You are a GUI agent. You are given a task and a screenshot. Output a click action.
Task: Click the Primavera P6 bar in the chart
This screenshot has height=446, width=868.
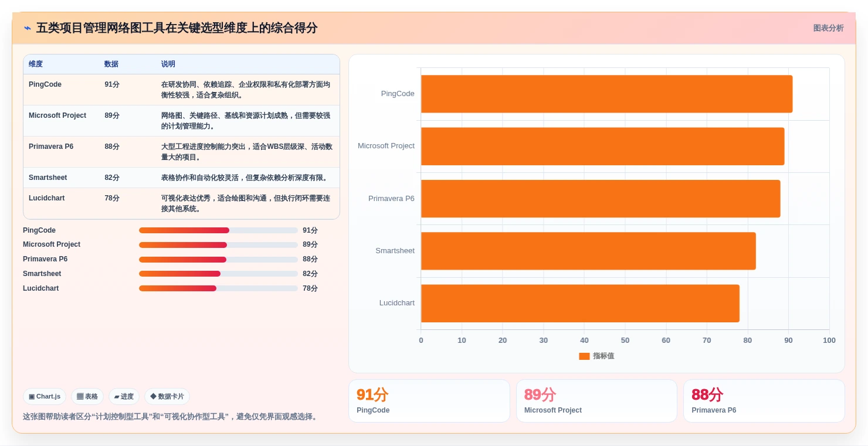pyautogui.click(x=601, y=199)
